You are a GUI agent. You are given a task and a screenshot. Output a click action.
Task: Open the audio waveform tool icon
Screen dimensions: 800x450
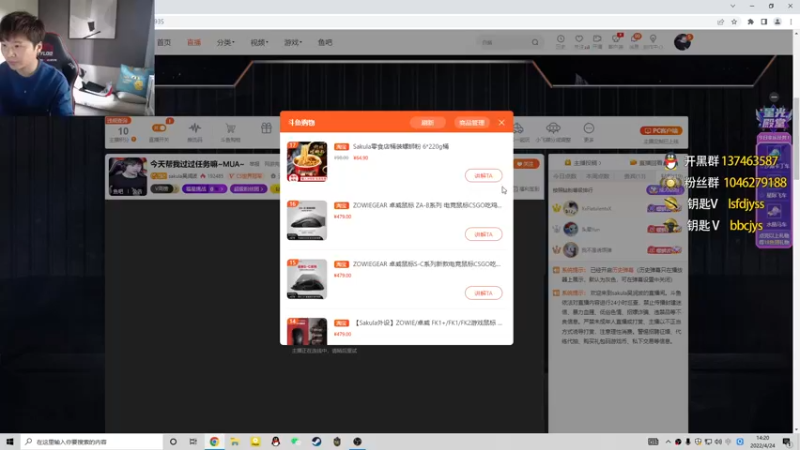(x=194, y=128)
